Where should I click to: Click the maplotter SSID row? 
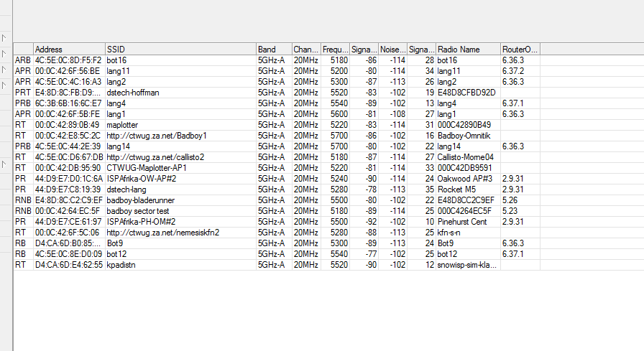(124, 125)
